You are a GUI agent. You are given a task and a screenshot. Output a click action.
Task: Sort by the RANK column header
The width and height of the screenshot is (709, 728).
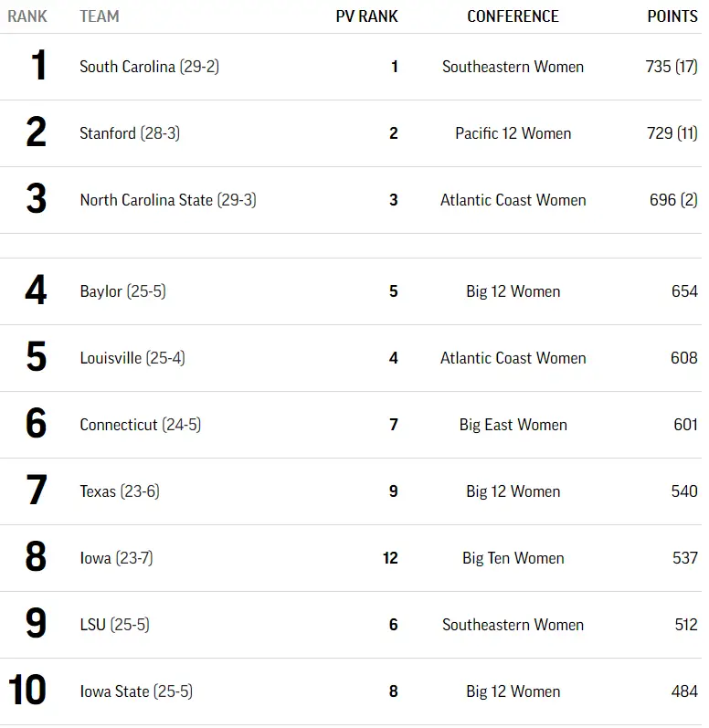tap(27, 16)
